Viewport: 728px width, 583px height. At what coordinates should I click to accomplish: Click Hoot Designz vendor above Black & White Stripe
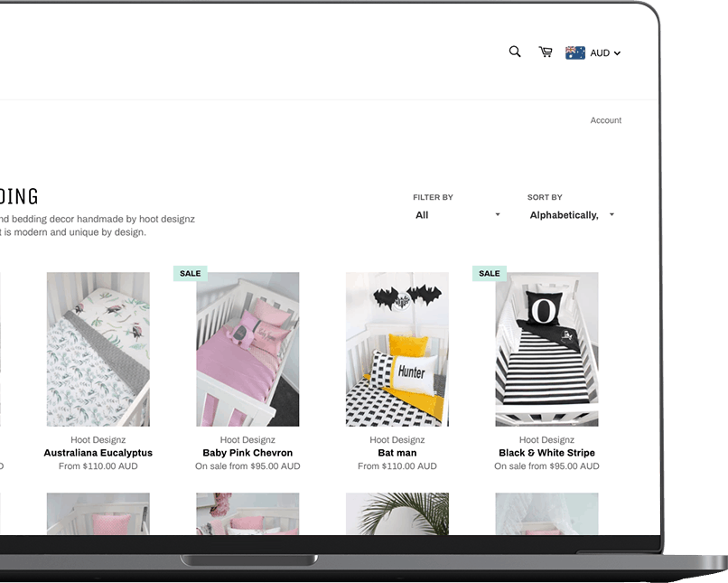pyautogui.click(x=546, y=440)
